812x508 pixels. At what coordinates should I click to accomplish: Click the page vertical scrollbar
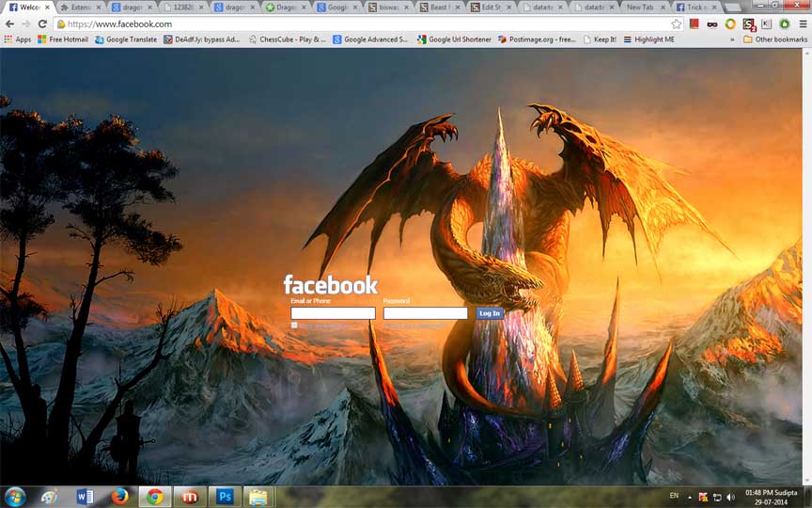(x=806, y=267)
